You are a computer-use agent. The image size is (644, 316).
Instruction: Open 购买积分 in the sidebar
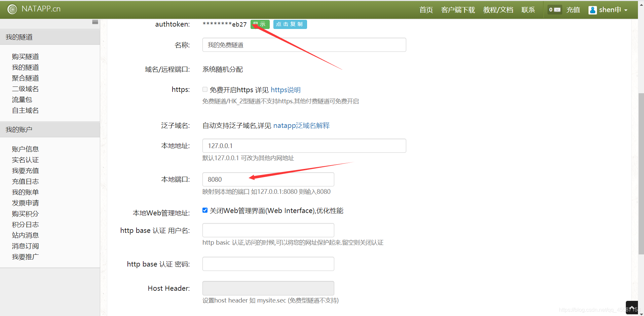click(x=25, y=214)
